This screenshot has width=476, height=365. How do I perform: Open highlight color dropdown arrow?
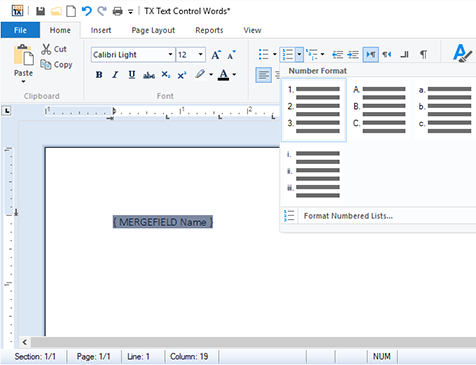[211, 75]
